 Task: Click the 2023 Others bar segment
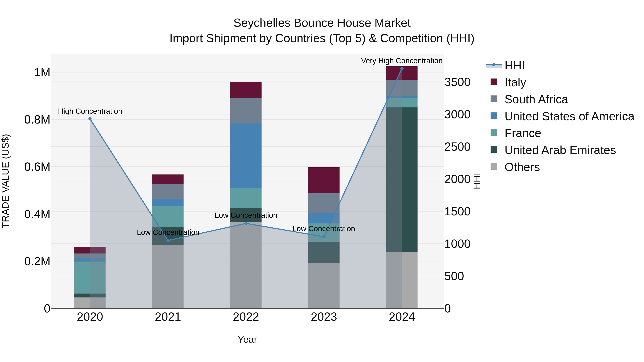324,285
